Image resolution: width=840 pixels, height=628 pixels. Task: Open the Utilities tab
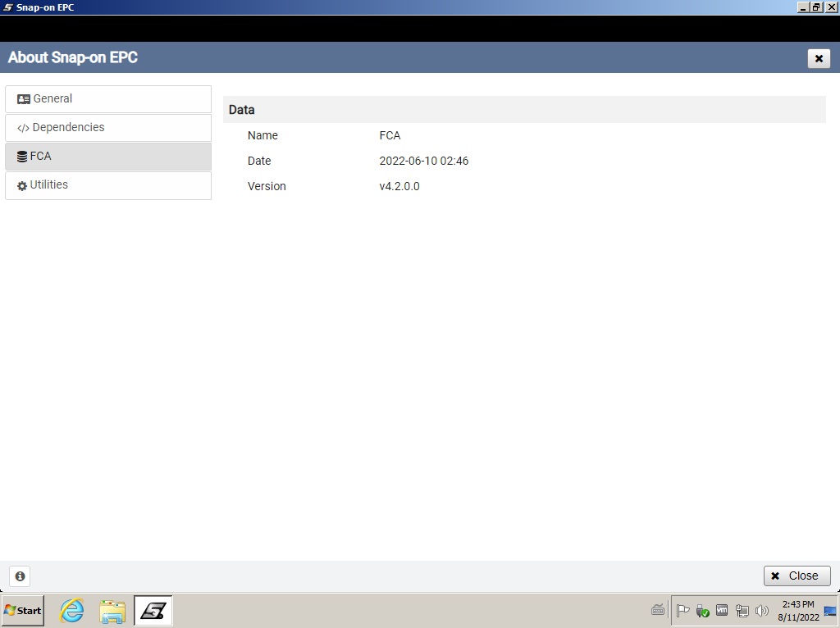coord(108,185)
